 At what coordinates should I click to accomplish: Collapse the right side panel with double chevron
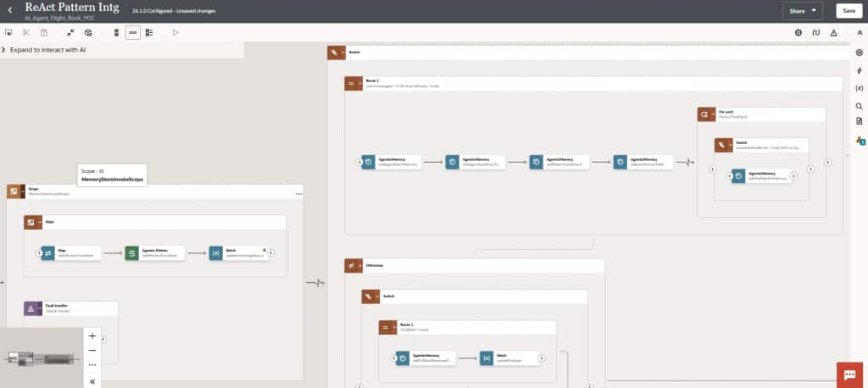(860, 33)
